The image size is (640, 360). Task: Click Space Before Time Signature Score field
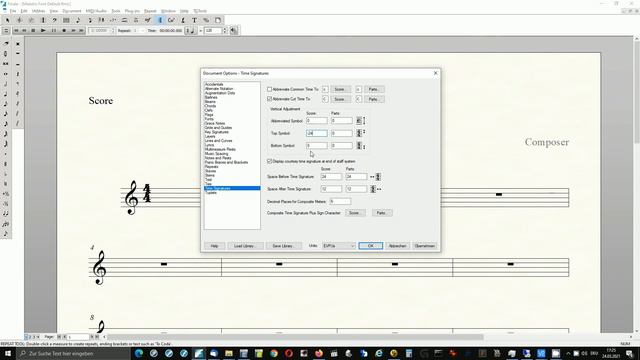(331, 177)
